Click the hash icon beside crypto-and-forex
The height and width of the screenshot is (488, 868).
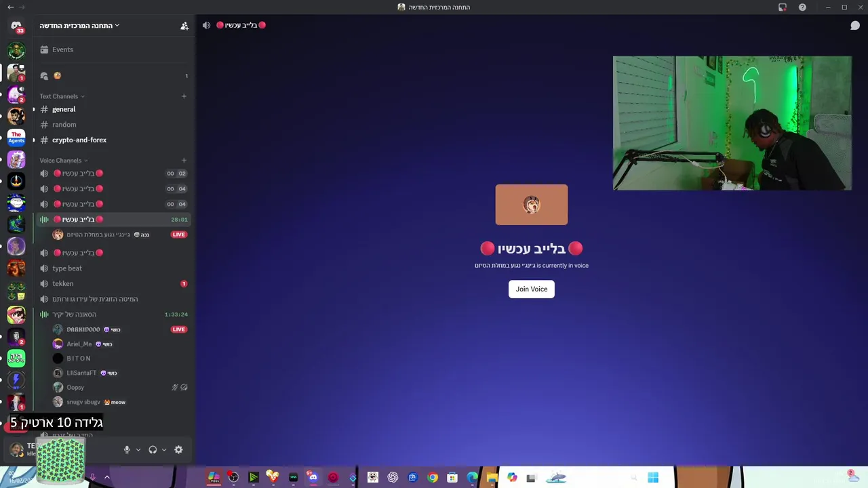[x=44, y=140]
